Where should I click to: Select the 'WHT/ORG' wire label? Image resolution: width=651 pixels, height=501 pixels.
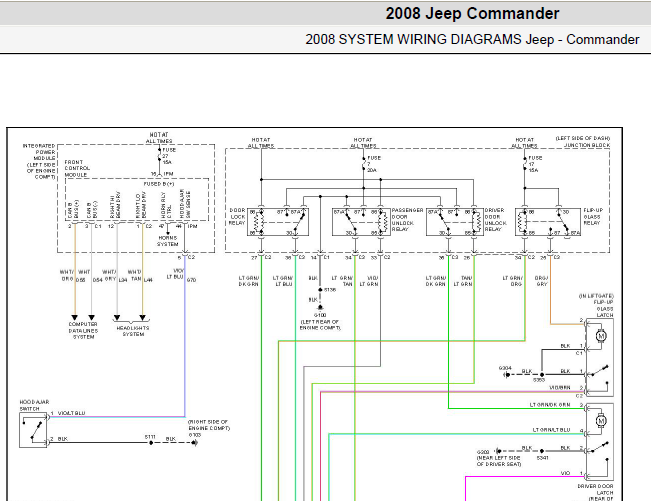click(x=67, y=276)
